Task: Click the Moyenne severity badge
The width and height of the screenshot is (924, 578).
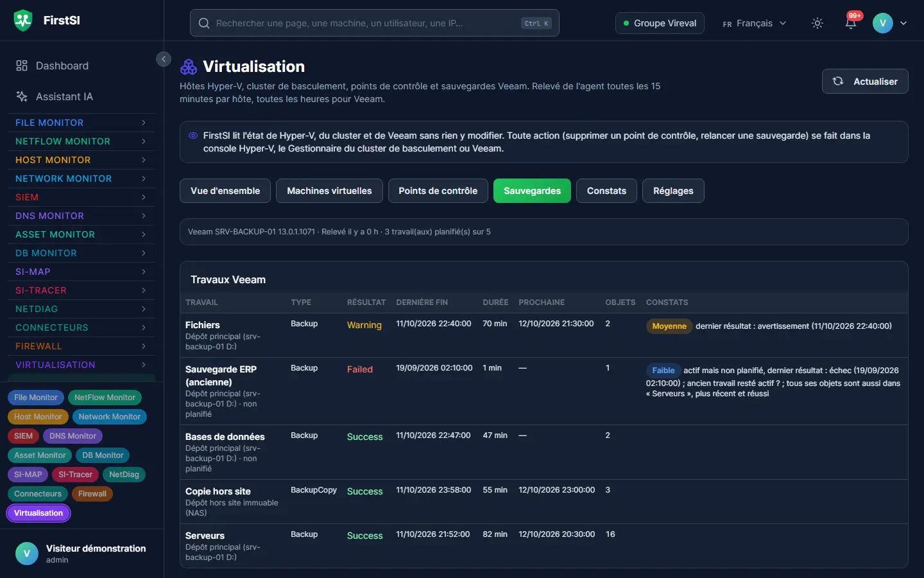Action: (x=669, y=326)
